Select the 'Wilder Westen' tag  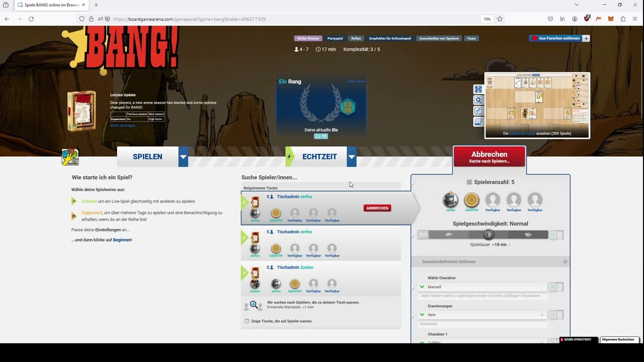[308, 38]
